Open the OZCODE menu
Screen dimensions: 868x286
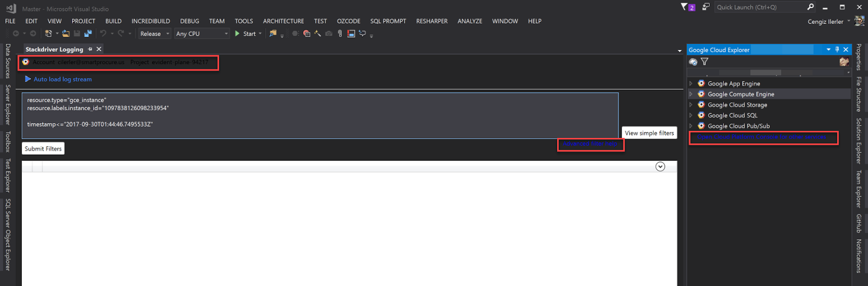(x=348, y=21)
